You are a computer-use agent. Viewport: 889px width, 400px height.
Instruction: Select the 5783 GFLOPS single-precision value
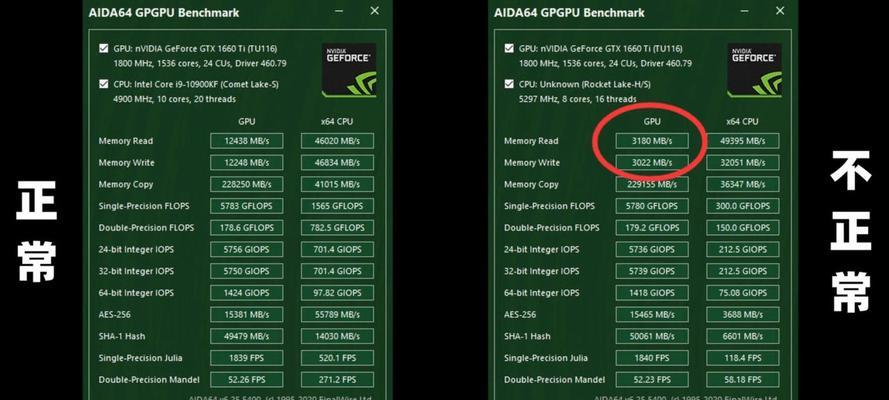(x=247, y=206)
